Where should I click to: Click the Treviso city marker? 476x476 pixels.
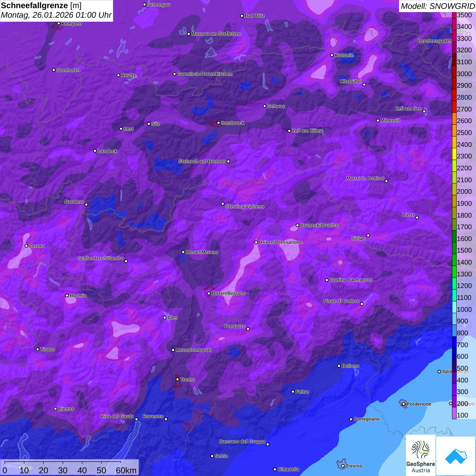coord(343,466)
